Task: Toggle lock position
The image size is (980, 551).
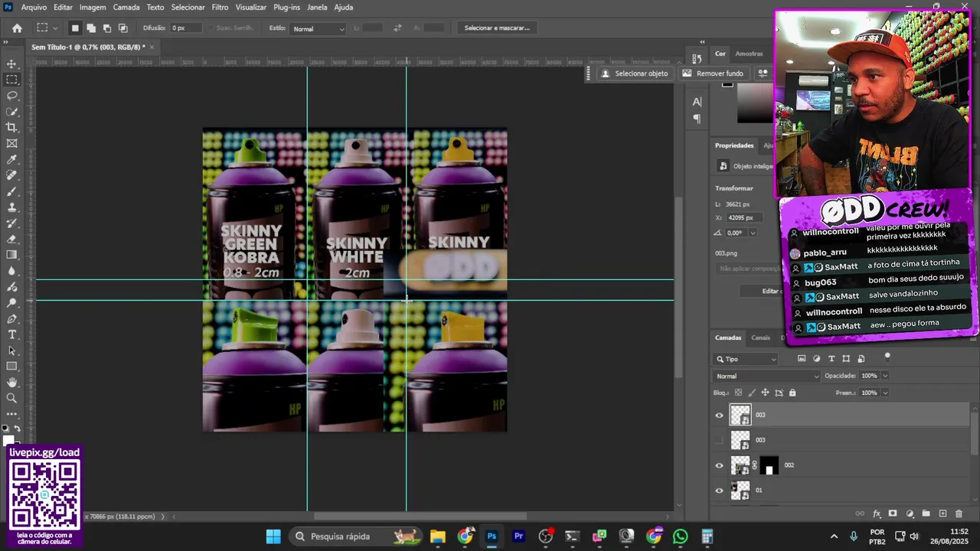Action: point(765,393)
